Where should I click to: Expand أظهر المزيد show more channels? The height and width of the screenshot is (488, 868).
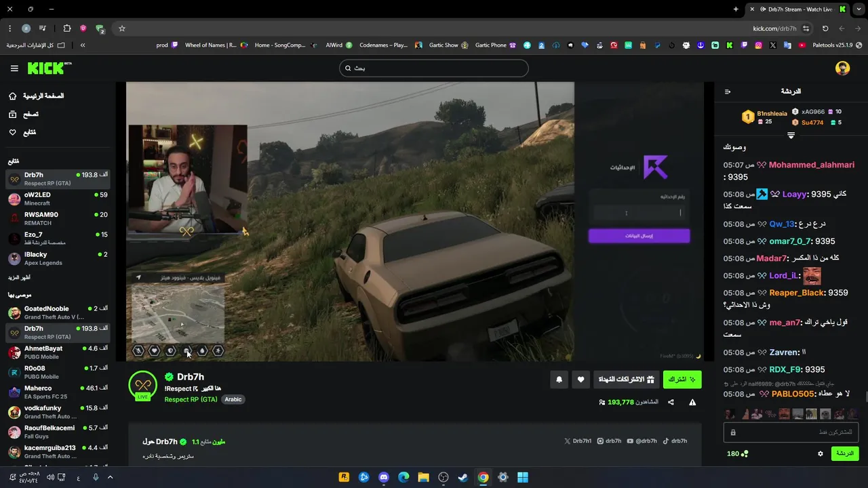point(19,277)
